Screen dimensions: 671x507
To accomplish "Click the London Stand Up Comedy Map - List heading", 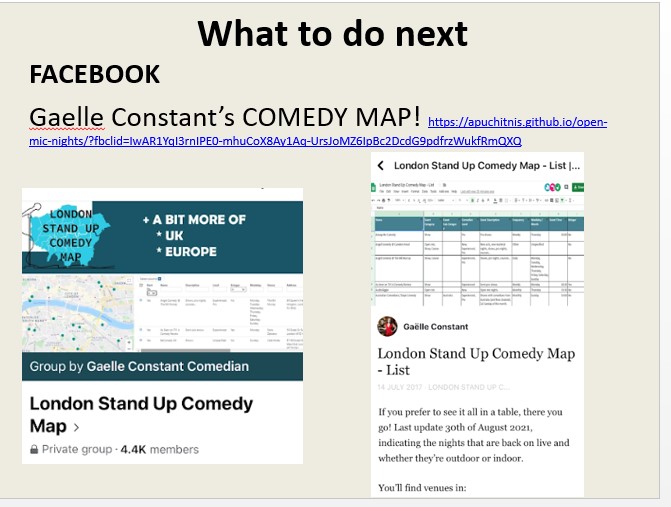I will click(x=475, y=361).
